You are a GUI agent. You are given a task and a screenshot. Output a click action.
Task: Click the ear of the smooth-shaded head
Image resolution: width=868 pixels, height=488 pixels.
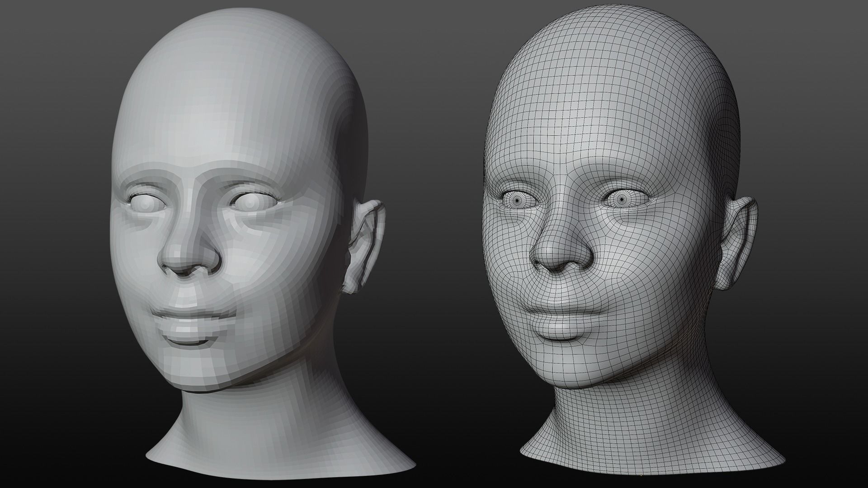[364, 247]
